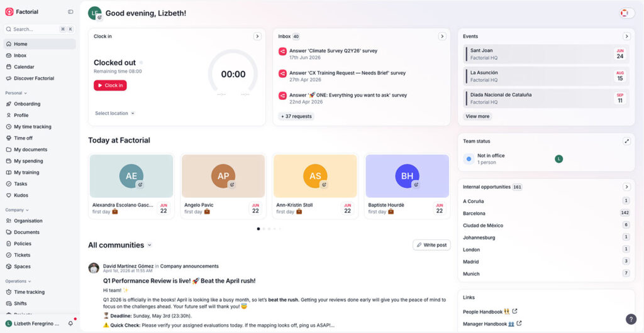Click the Write post button
The height and width of the screenshot is (333, 644).
tap(431, 245)
